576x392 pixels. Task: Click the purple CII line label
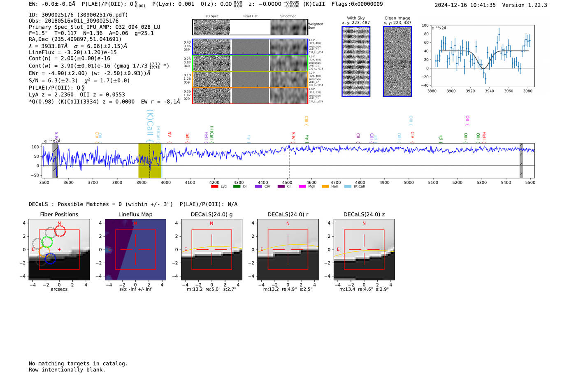pyautogui.click(x=358, y=138)
